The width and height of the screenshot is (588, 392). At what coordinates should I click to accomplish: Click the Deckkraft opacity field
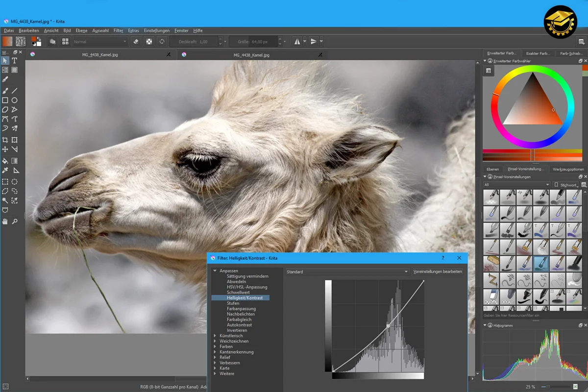[194, 42]
